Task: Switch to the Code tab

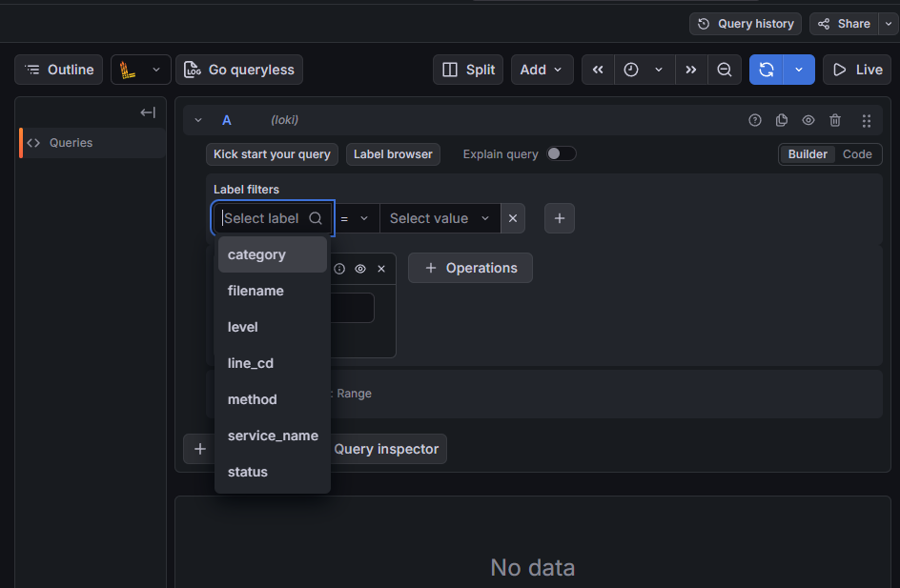Action: click(x=856, y=153)
